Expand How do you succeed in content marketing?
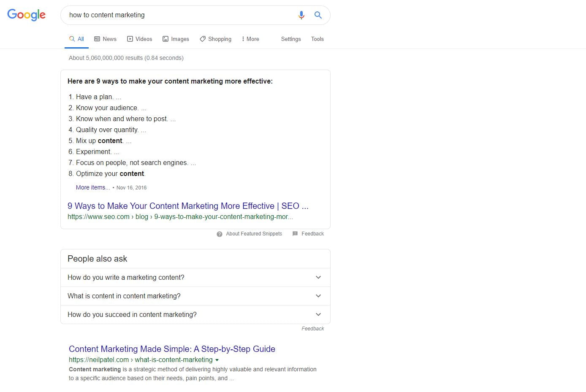Viewport: 586px width, 392px height. pos(195,314)
